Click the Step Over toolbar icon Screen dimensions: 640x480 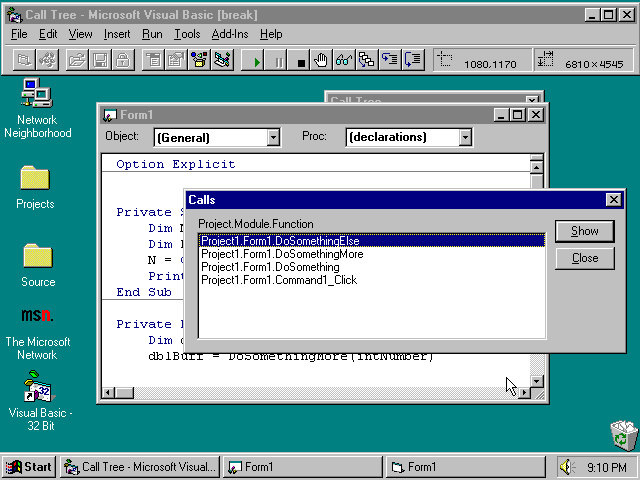tap(413, 60)
